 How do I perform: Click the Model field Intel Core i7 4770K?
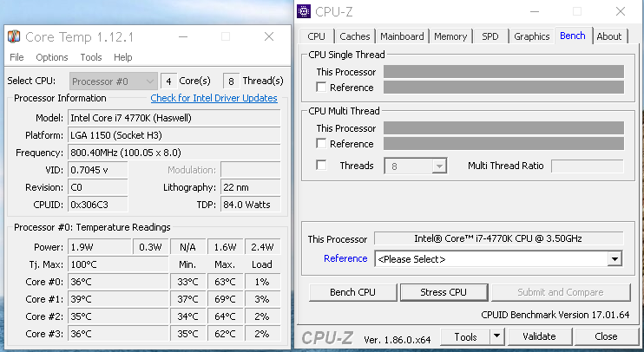(x=174, y=118)
